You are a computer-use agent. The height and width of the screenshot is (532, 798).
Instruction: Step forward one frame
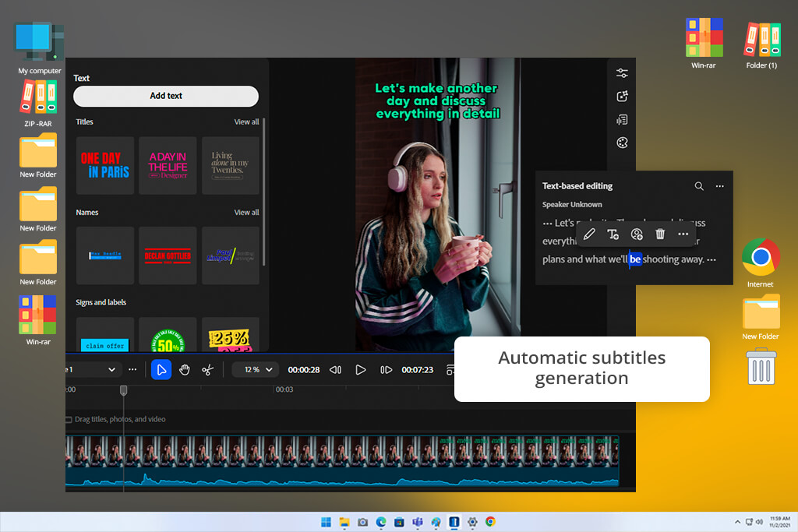pyautogui.click(x=386, y=370)
